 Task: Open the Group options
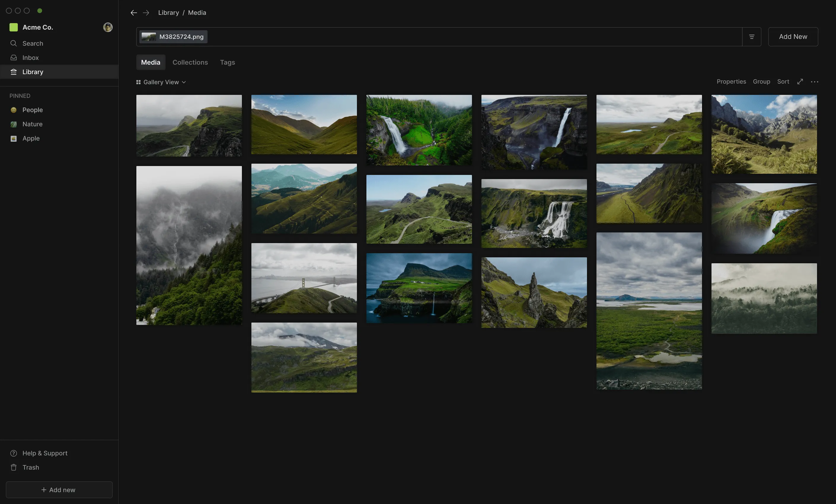(x=761, y=82)
